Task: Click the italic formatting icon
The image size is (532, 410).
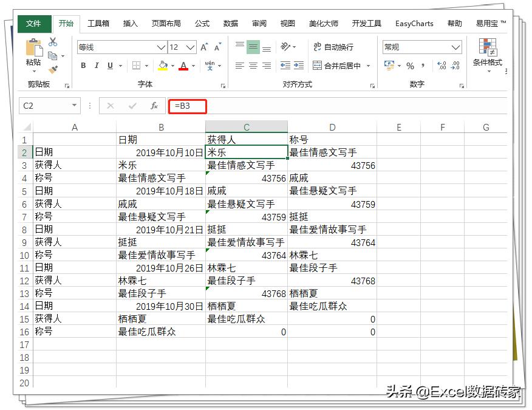Action: (96, 64)
